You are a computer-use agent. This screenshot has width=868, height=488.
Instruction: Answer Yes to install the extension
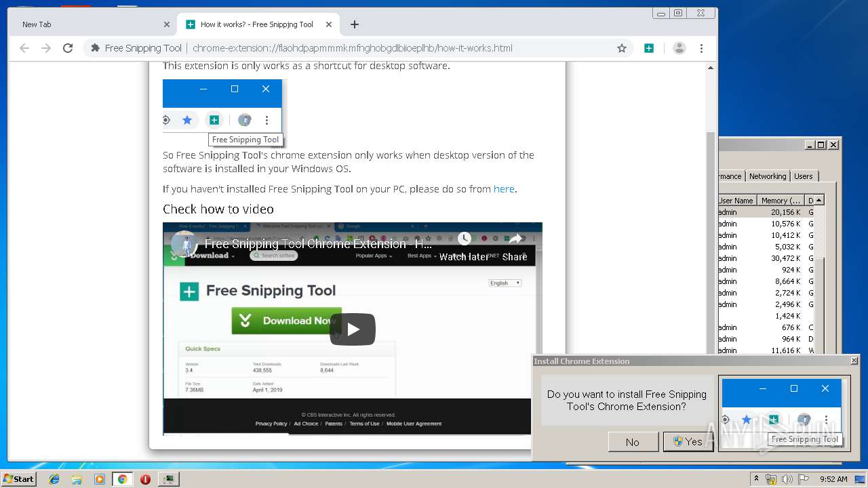point(688,442)
